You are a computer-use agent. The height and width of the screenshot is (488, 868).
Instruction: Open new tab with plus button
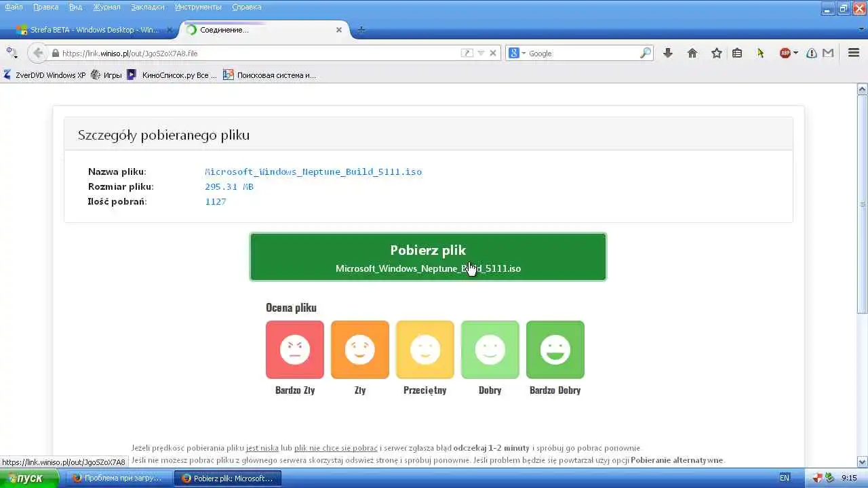pyautogui.click(x=361, y=30)
